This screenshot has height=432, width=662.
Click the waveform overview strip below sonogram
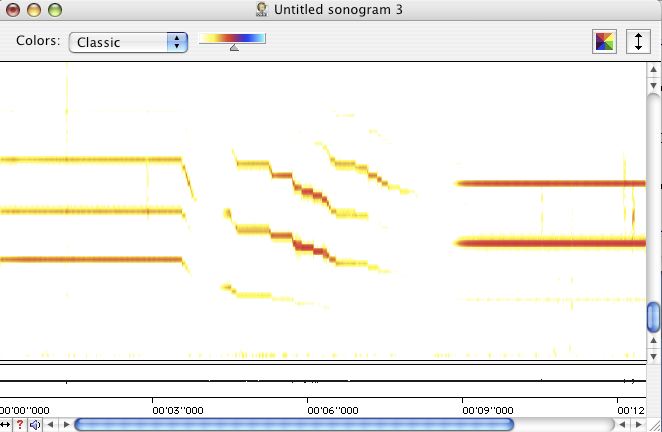pyautogui.click(x=323, y=381)
